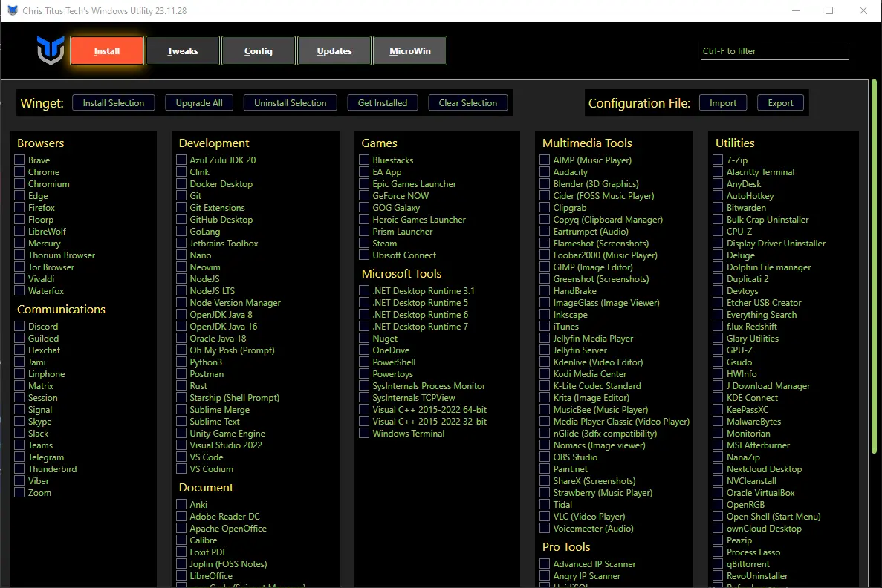Check the Discord checkbox
The height and width of the screenshot is (588, 882).
point(19,326)
